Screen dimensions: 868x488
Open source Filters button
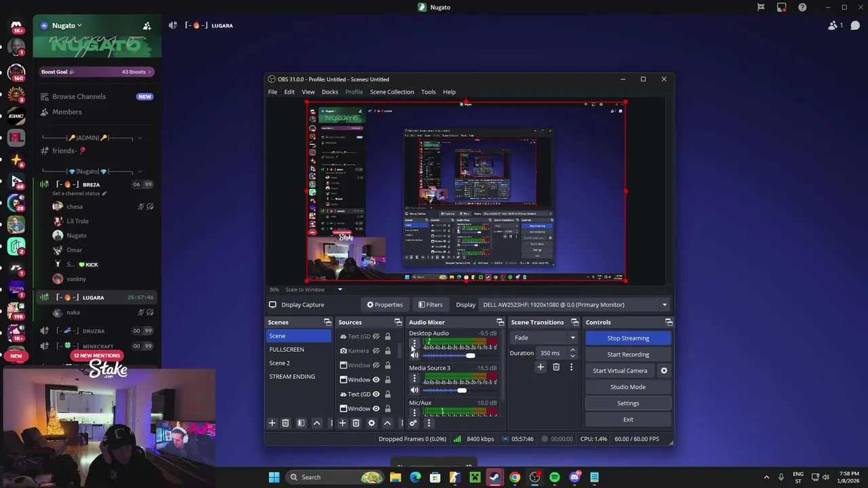(x=431, y=305)
